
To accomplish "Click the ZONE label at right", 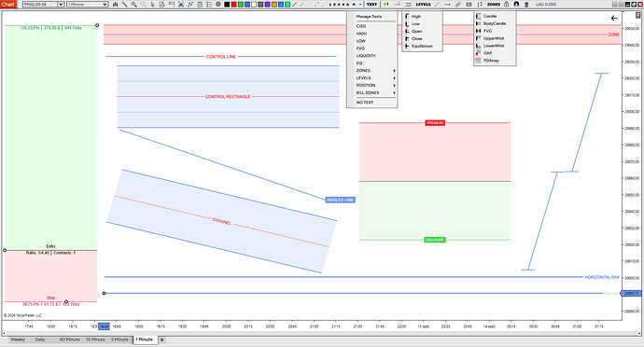I will [613, 35].
